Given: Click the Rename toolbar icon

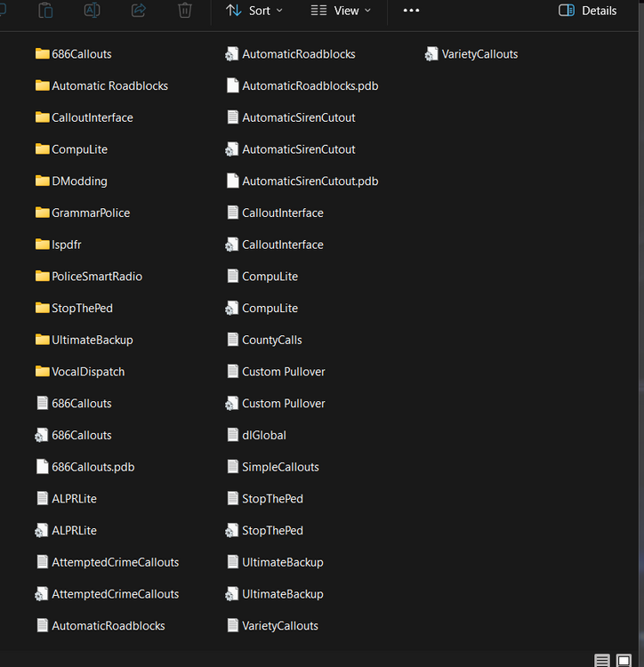Looking at the screenshot, I should click(92, 10).
